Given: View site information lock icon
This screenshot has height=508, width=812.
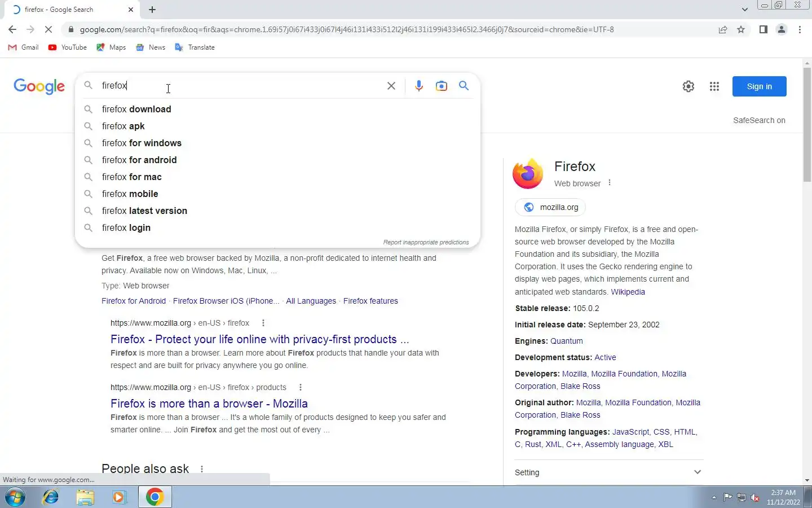Looking at the screenshot, I should 70,29.
